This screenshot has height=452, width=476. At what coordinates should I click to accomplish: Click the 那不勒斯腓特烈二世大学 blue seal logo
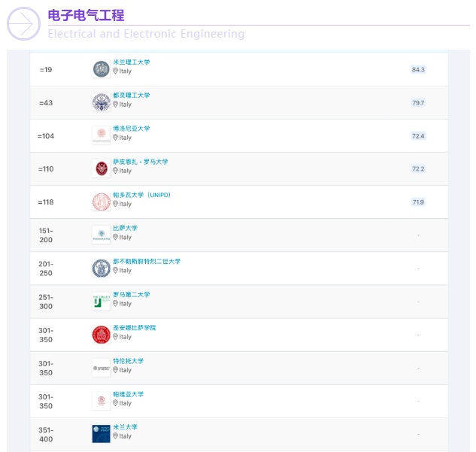tap(101, 268)
